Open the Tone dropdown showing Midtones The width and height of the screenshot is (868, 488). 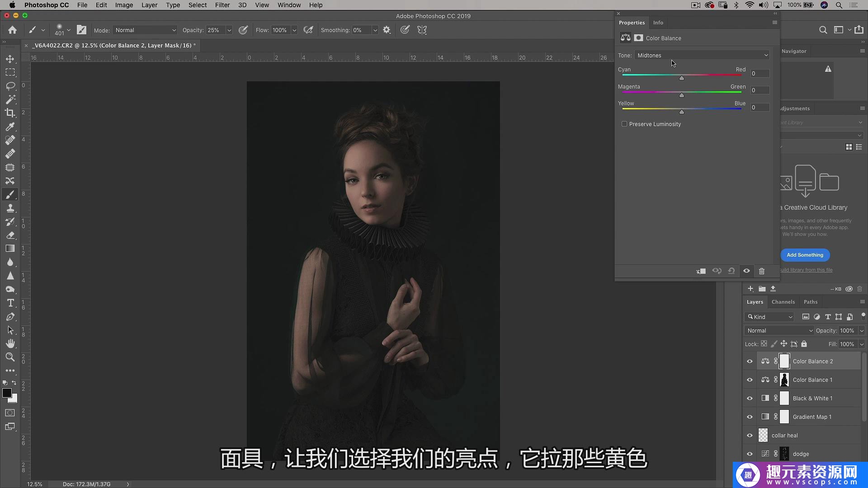[x=702, y=56]
